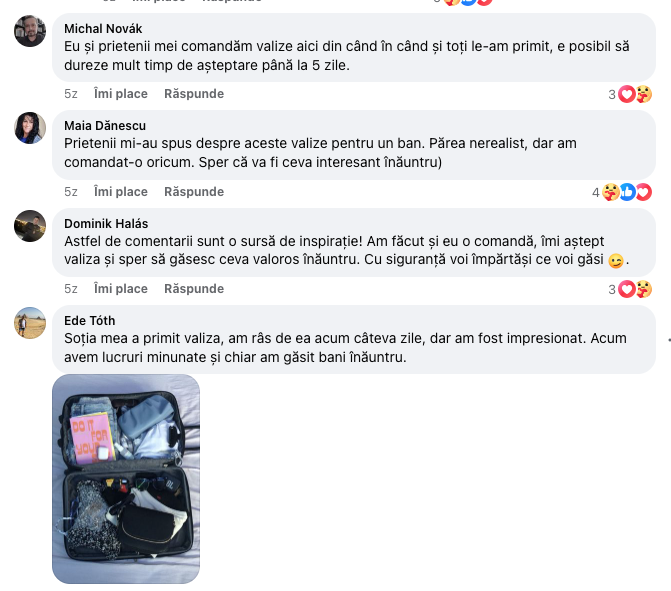Open the Maia Dănescu name link

pos(105,126)
